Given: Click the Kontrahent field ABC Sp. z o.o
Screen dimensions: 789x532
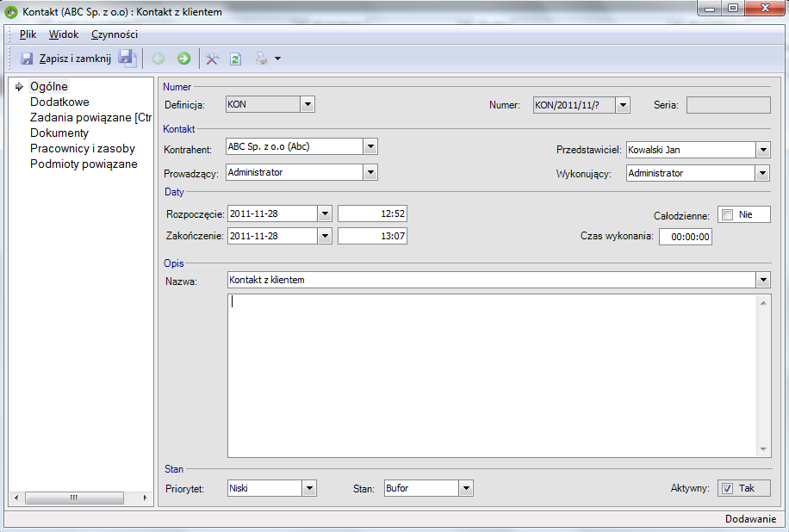Looking at the screenshot, I should click(x=295, y=147).
